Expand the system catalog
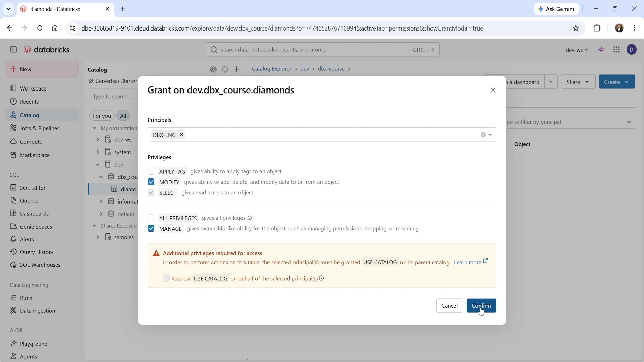Viewport: 644px width, 362px height. 98,152
